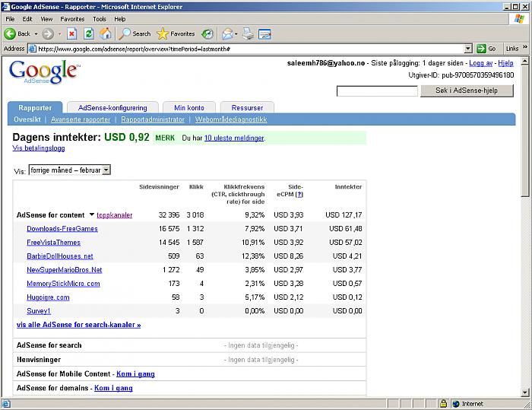This screenshot has width=532, height=410.
Task: Open the Tools menu
Action: coord(100,18)
